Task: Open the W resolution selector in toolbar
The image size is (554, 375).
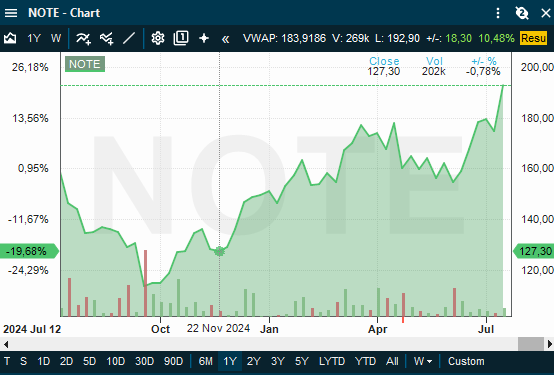Action: tap(56, 38)
